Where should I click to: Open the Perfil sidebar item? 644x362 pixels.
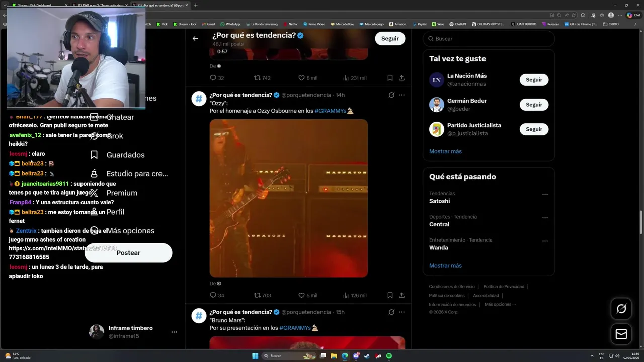pos(107,212)
